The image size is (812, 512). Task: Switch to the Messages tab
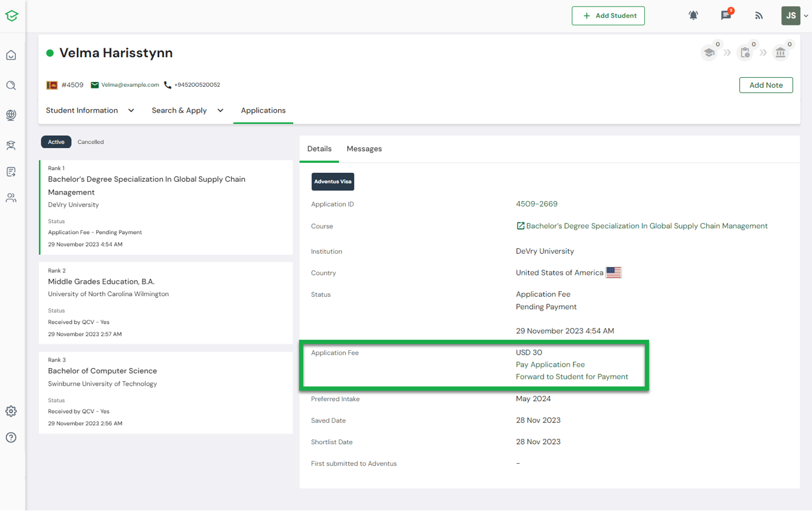click(364, 149)
